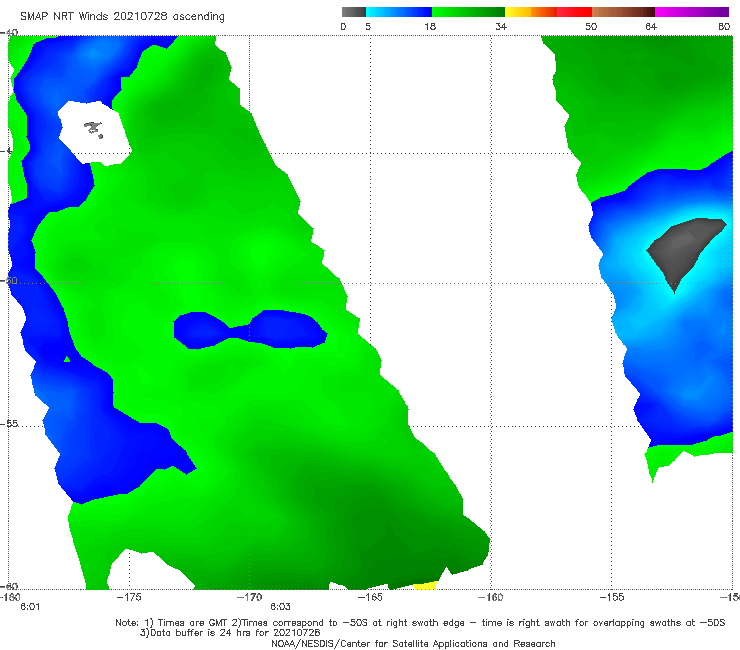
Task: Click the dark gray low-wind patch on the map
Action: coord(682,248)
